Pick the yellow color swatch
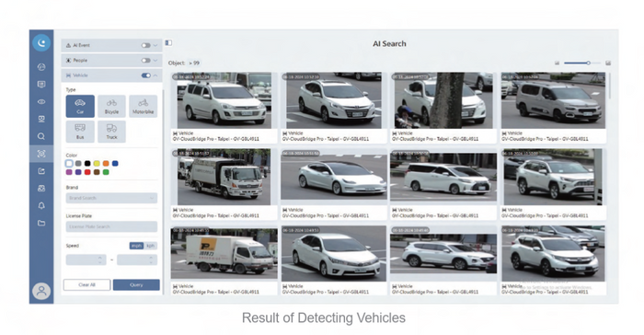Screen dimensions: 644x335 (97, 164)
